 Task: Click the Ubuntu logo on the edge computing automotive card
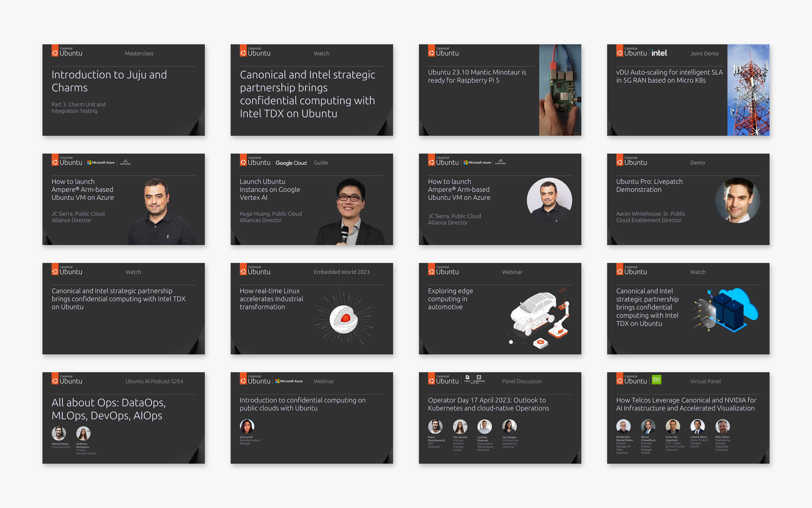point(443,269)
